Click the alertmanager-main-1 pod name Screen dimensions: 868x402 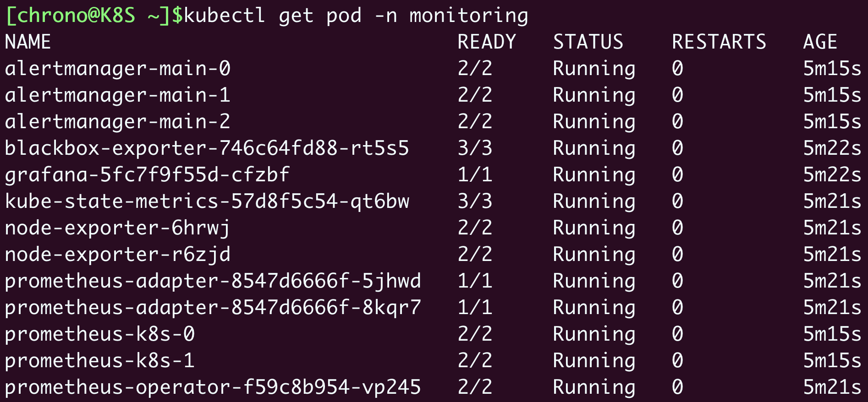(x=117, y=95)
